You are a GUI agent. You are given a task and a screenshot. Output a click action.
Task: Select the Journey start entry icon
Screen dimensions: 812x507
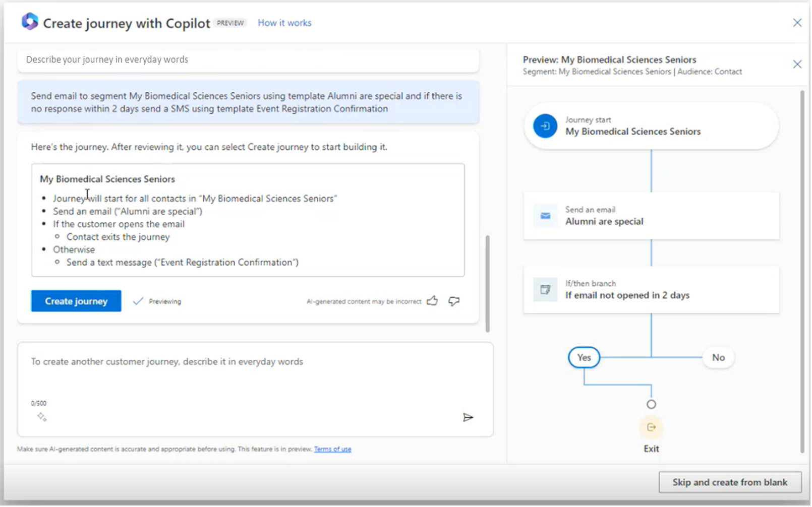tap(545, 126)
